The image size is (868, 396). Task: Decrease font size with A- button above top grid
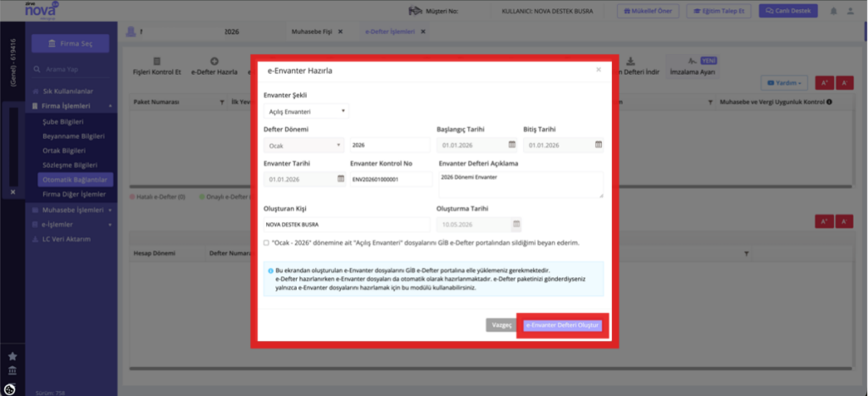844,83
